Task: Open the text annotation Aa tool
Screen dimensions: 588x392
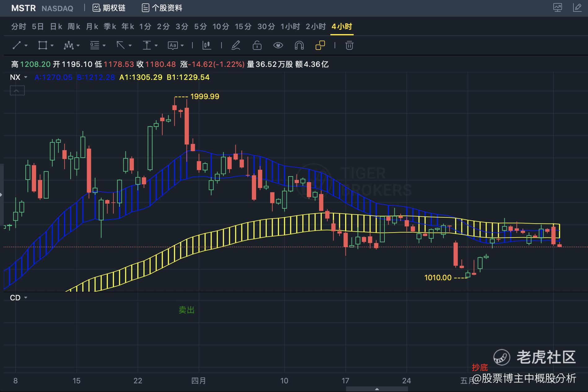Action: (x=173, y=46)
